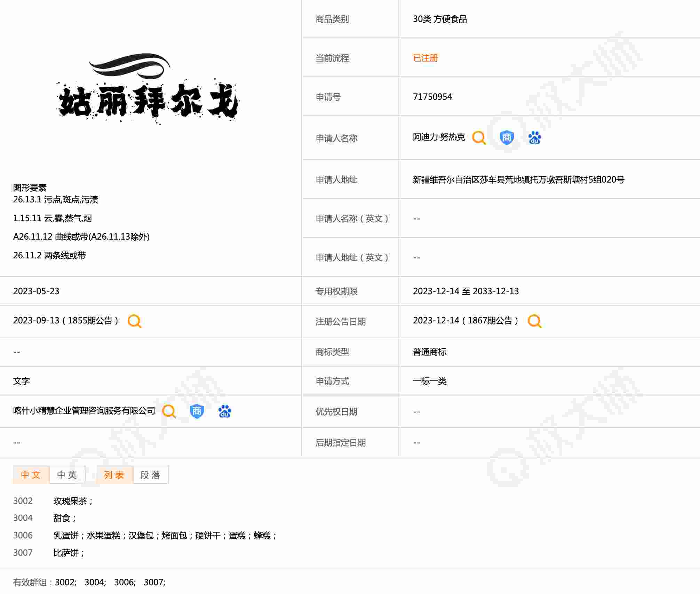Click search icon next to 1867期公告
The height and width of the screenshot is (594, 700).
pyautogui.click(x=534, y=321)
